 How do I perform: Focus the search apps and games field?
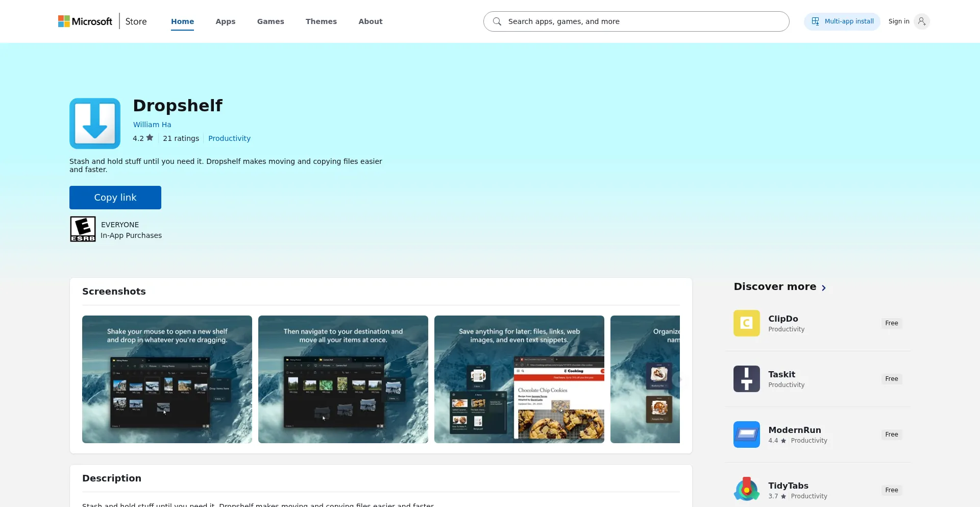[636, 21]
